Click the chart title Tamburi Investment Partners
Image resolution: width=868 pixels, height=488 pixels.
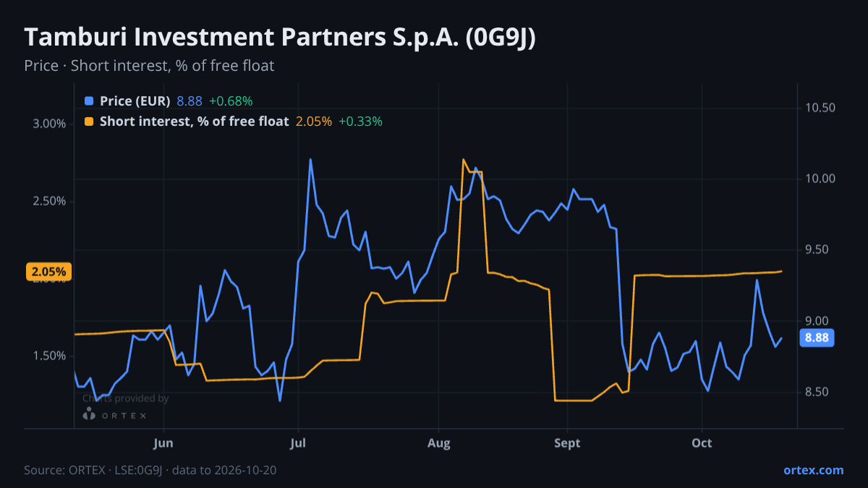[x=280, y=38]
